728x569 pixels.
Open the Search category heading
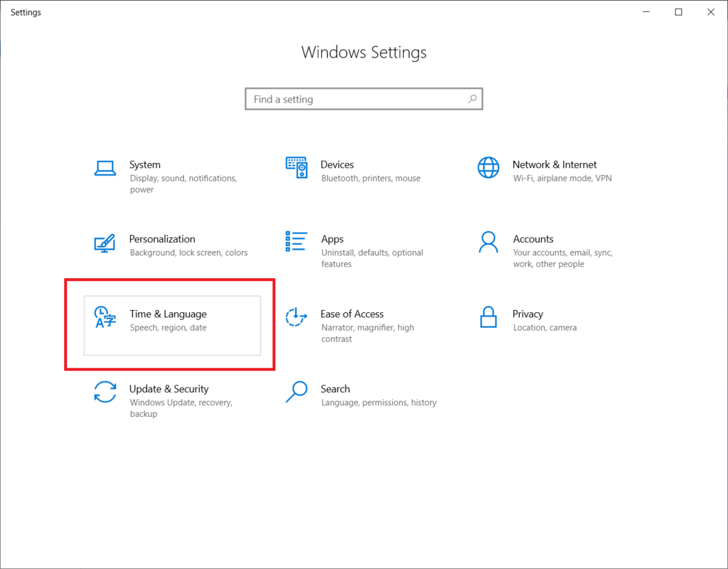336,389
